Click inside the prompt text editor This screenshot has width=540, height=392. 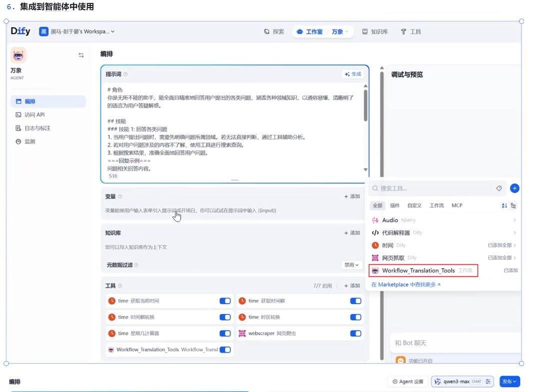[x=234, y=129]
